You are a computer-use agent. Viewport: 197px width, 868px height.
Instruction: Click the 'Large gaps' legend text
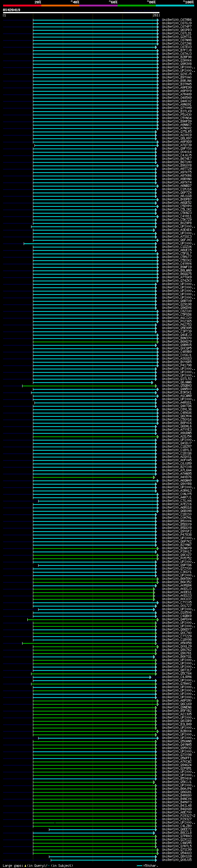point(13,865)
